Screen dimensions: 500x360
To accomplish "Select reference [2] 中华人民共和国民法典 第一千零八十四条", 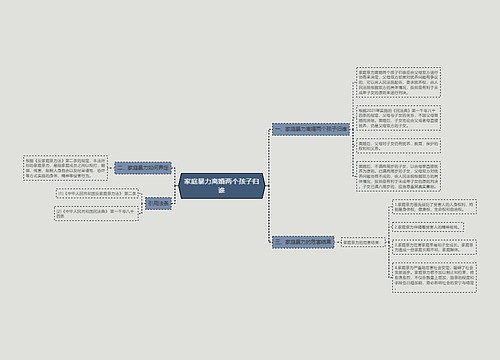I will [96, 213].
